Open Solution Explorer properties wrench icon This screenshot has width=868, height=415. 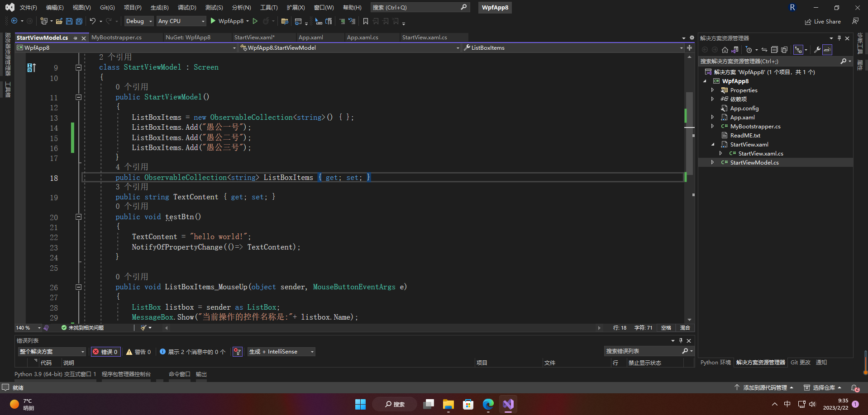click(817, 50)
